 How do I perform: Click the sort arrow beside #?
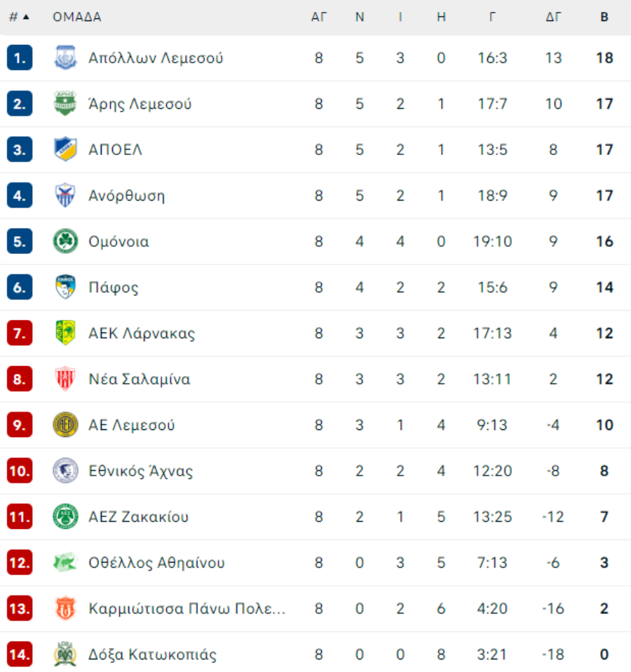pos(26,17)
